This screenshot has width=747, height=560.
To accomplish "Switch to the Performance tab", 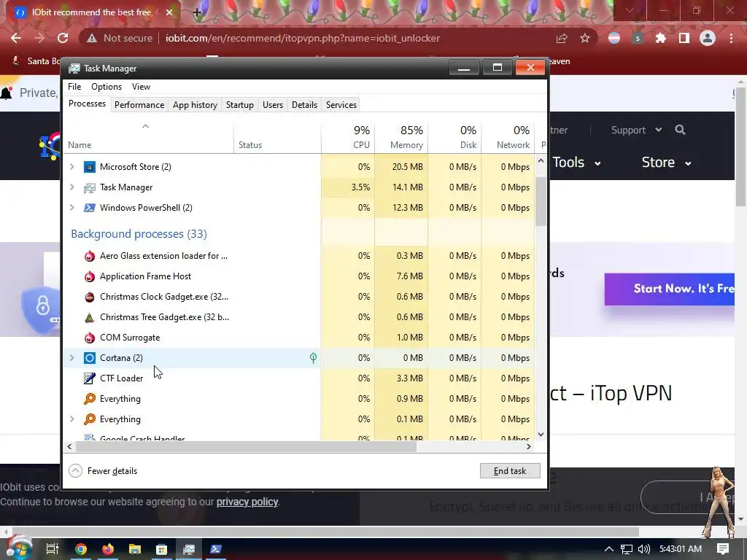I will 139,105.
